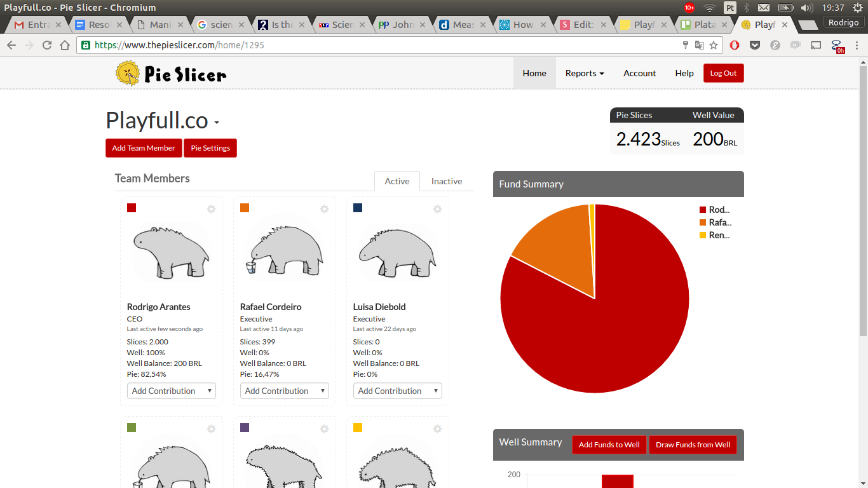Open the Rodrigo profile button in Chromium
This screenshot has height=488, width=868.
click(844, 23)
